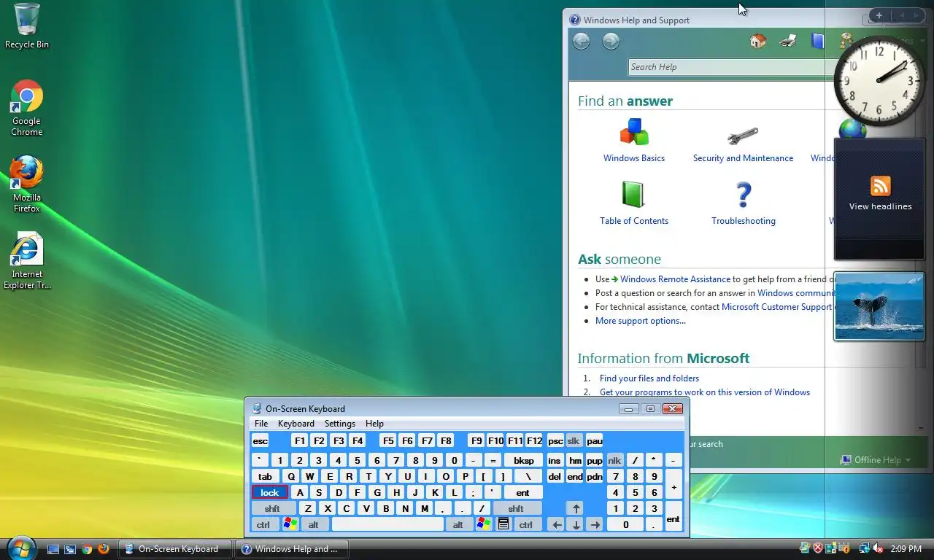The height and width of the screenshot is (560, 934).
Task: Open Windows Basics help topic icon
Action: [x=634, y=132]
